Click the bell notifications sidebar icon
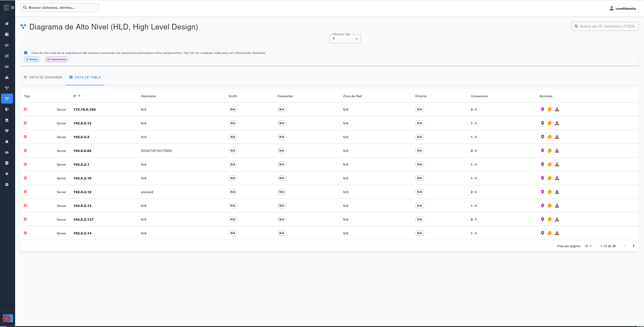The image size is (644, 327). click(x=7, y=142)
